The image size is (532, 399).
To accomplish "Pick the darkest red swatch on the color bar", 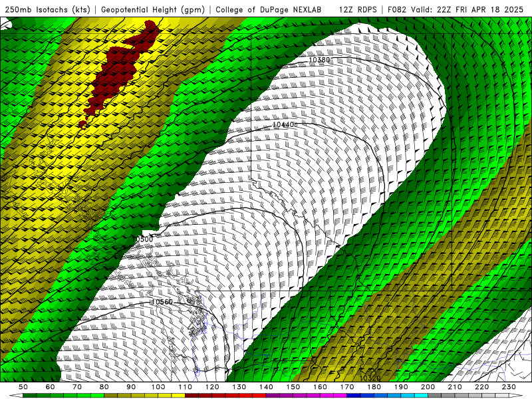I will (192, 396).
